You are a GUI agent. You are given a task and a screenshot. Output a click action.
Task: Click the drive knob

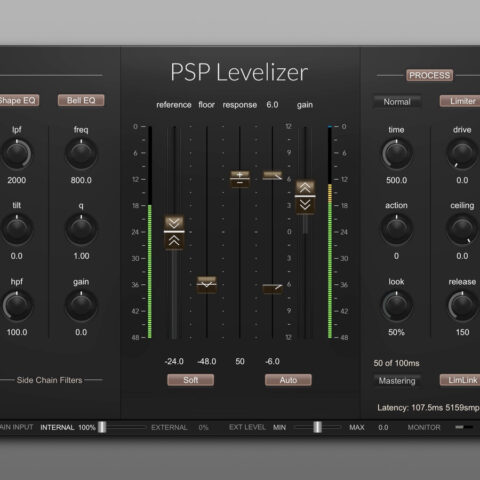[x=462, y=154]
